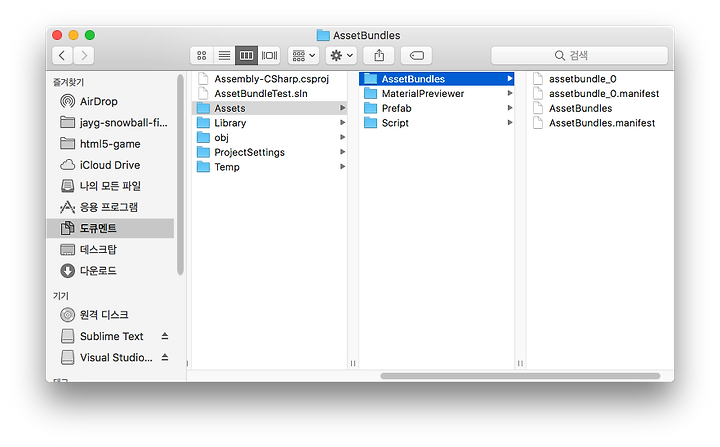Switch to list view
Image resolution: width=720 pixels, height=447 pixels.
click(224, 56)
